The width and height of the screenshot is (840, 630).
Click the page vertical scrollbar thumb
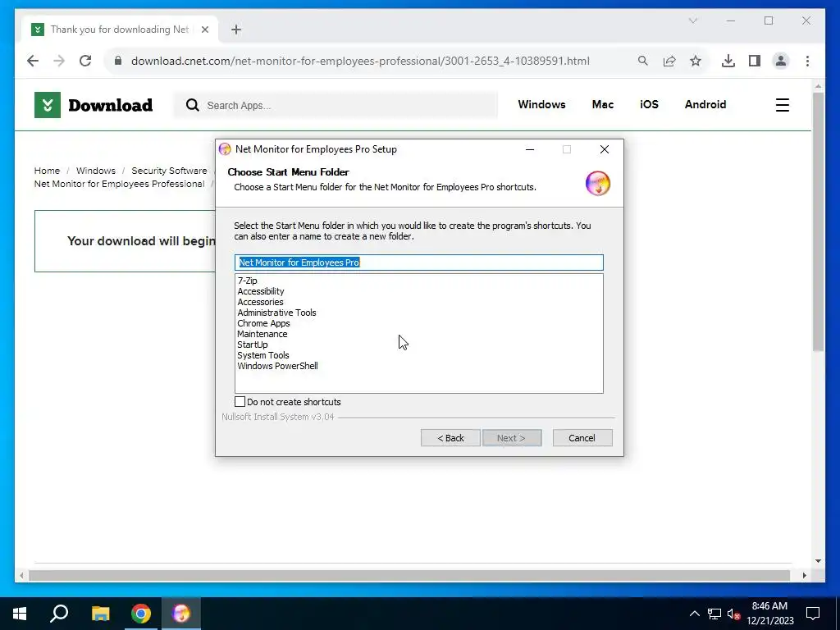(x=818, y=222)
